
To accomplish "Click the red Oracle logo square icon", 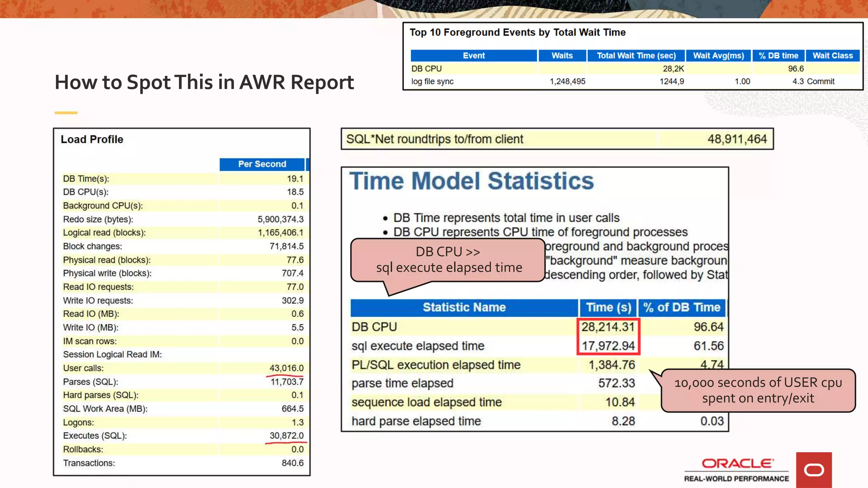I will [x=814, y=470].
